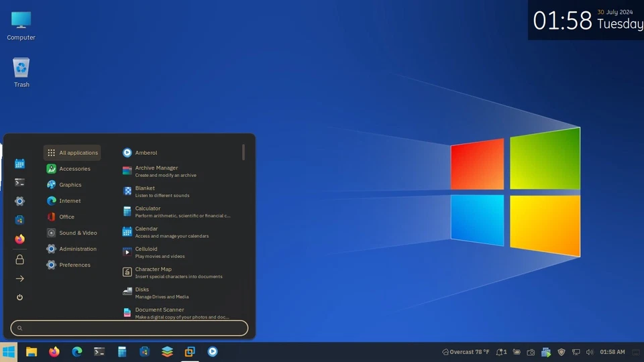Click the Amberol icon in the taskbar
The width and height of the screenshot is (644, 362).
212,351
